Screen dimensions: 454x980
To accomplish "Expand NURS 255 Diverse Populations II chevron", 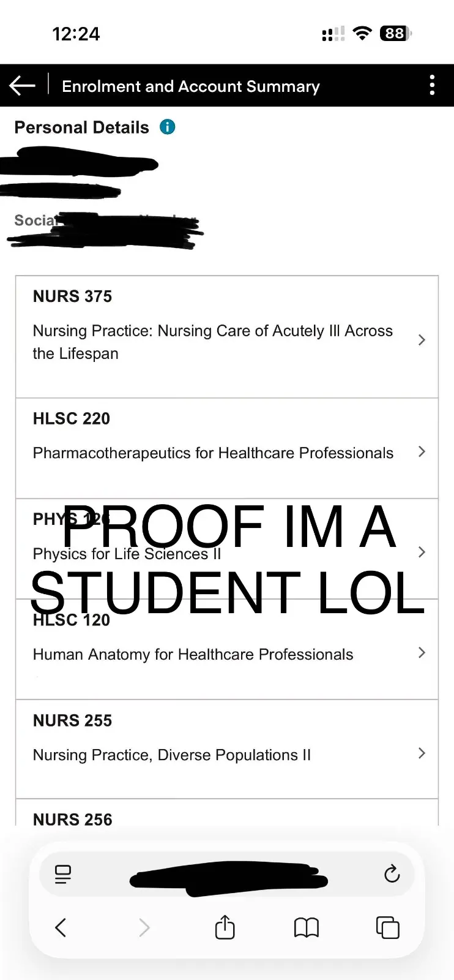I will click(422, 753).
